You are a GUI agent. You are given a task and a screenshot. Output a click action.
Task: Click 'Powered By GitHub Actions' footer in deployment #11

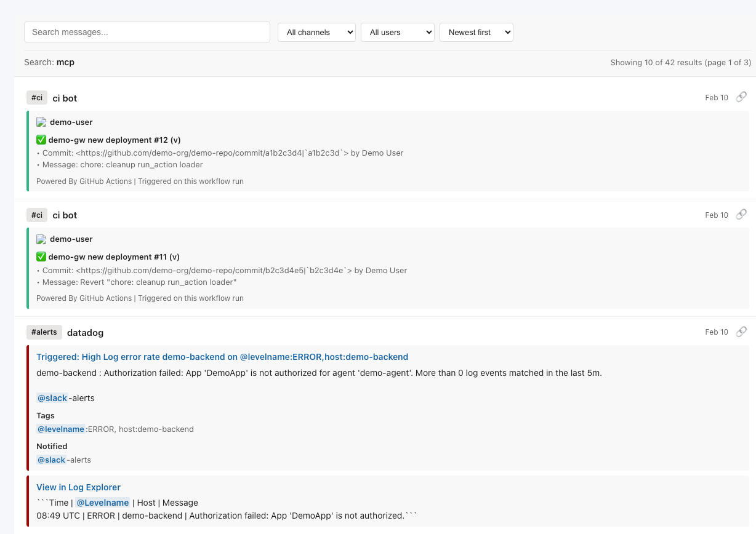point(140,298)
